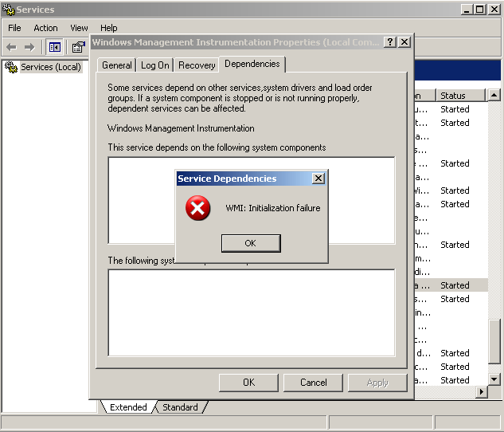This screenshot has height=432, width=504.
Task: Open the File menu
Action: (14, 28)
